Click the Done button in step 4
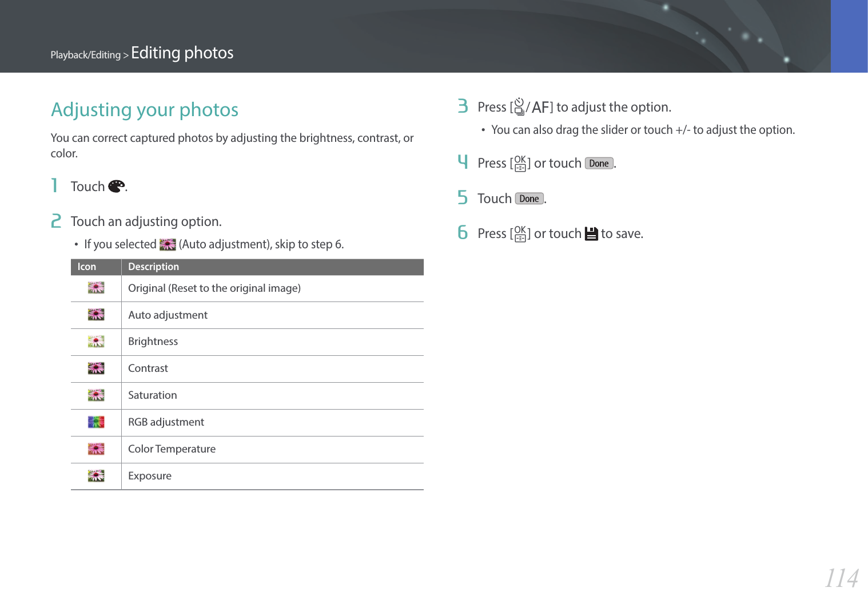This screenshot has height=615, width=868. click(599, 164)
